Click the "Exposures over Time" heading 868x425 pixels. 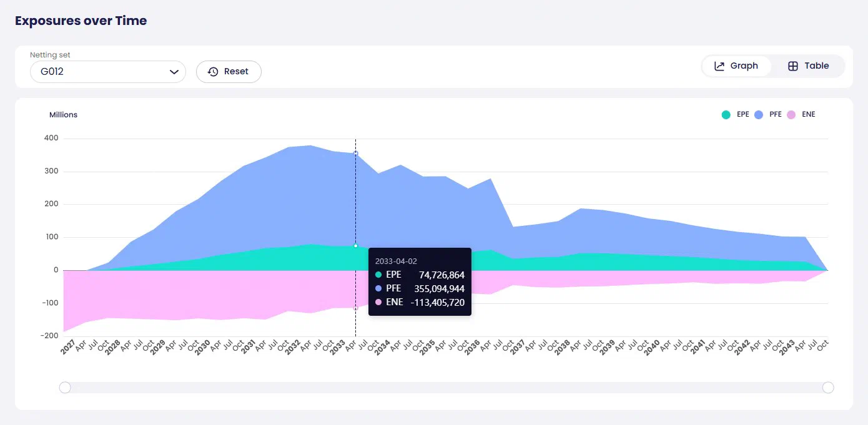pos(81,21)
